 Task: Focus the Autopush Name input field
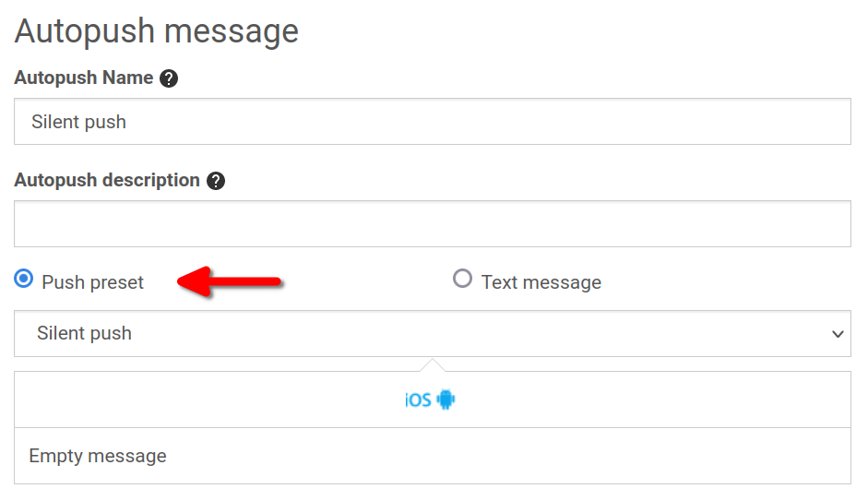coord(433,122)
